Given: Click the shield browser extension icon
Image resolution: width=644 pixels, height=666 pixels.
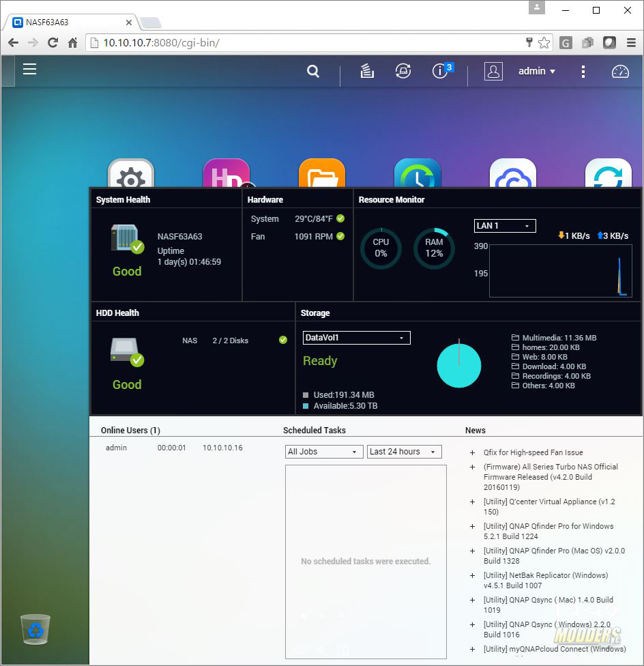Looking at the screenshot, I should [x=609, y=42].
